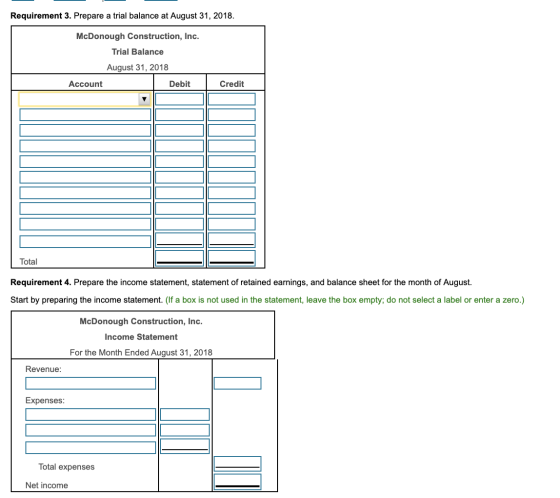The height and width of the screenshot is (498, 560).
Task: Click the ninth-row Debit field in Trial Balance
Action: (180, 224)
